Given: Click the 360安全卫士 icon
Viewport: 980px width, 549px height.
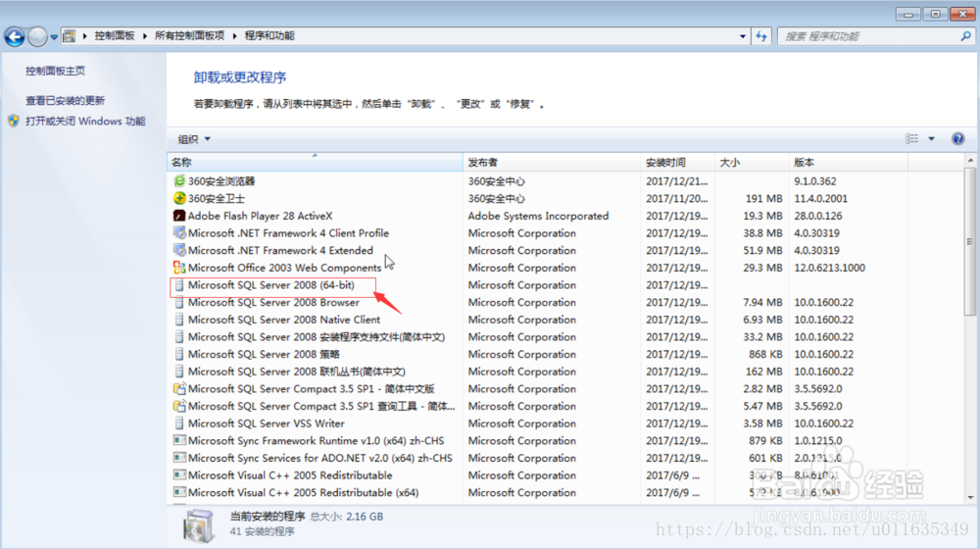Looking at the screenshot, I should [x=179, y=198].
